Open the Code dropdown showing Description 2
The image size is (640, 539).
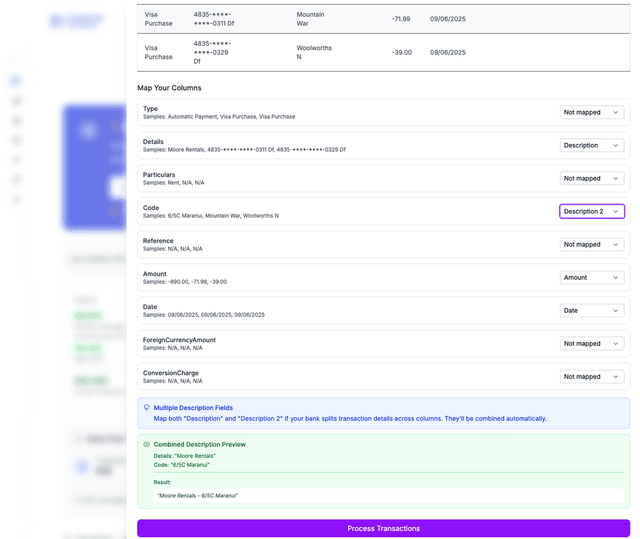click(591, 211)
